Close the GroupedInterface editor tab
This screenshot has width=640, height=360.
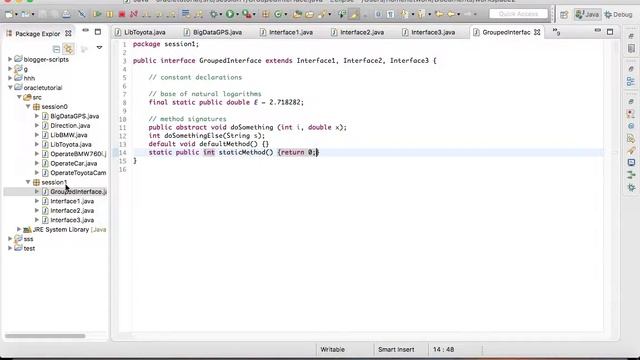[537, 32]
